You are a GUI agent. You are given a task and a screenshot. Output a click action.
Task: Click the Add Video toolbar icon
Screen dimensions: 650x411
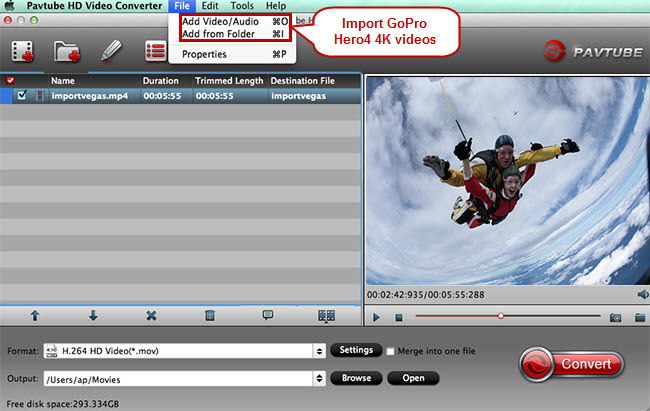pyautogui.click(x=23, y=51)
